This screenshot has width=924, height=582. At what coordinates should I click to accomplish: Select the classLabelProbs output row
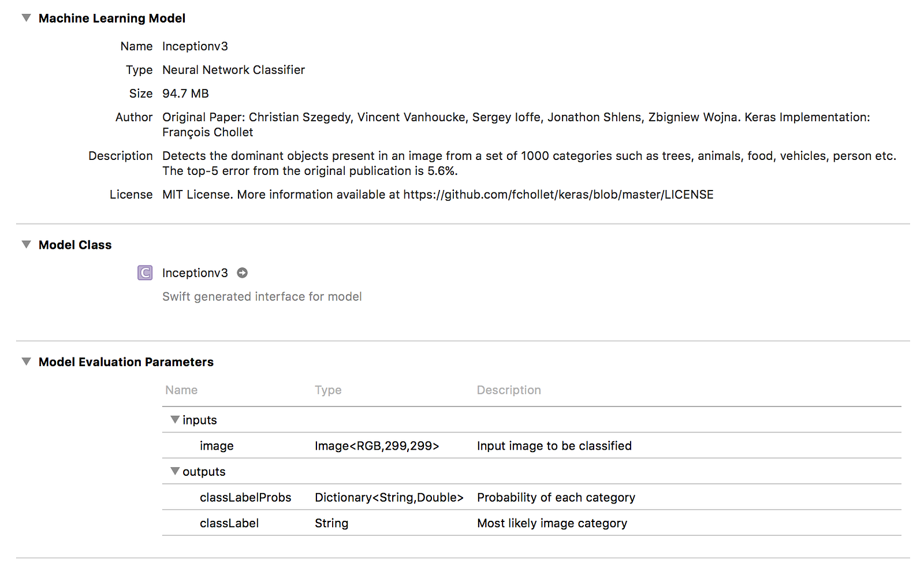pyautogui.click(x=245, y=498)
